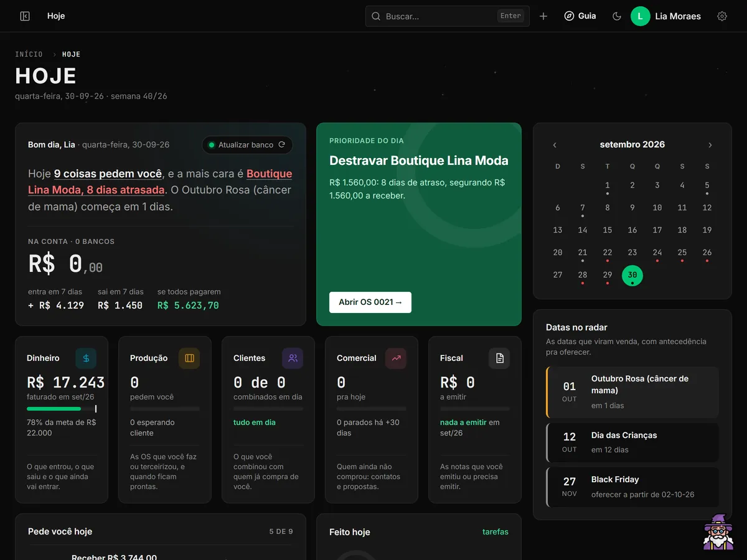Click Abrir OS 0021 button
Viewport: 747px width, 560px height.
(x=370, y=302)
